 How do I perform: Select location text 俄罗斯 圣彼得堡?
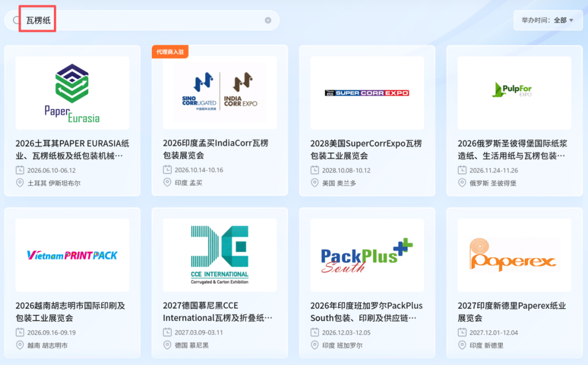pyautogui.click(x=493, y=183)
